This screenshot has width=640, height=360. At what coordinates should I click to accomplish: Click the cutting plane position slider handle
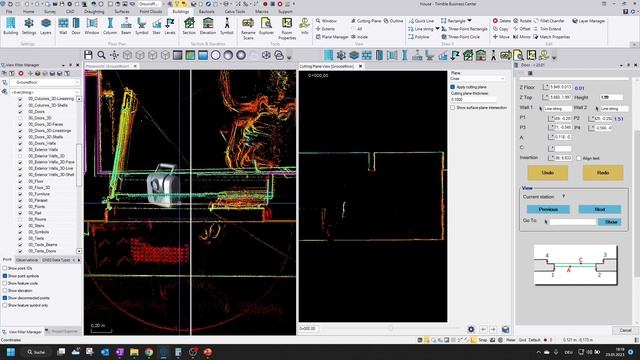click(x=391, y=328)
